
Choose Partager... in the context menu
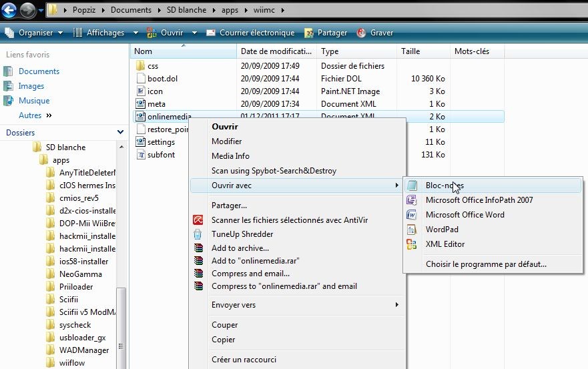click(298, 206)
